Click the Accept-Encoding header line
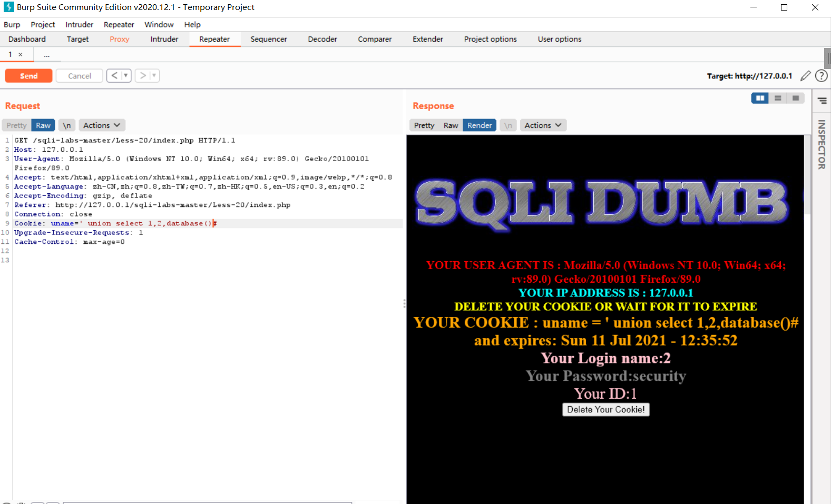This screenshot has height=504, width=831. [x=83, y=196]
